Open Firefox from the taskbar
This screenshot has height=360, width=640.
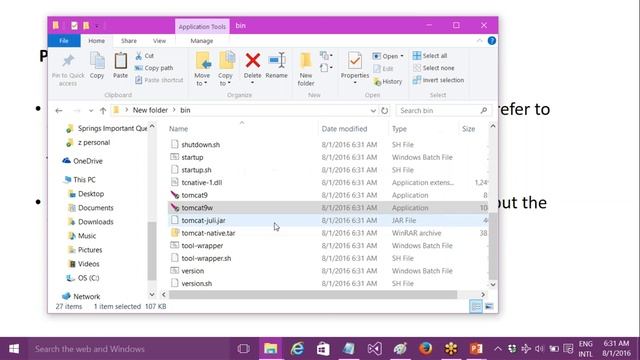tap(425, 349)
